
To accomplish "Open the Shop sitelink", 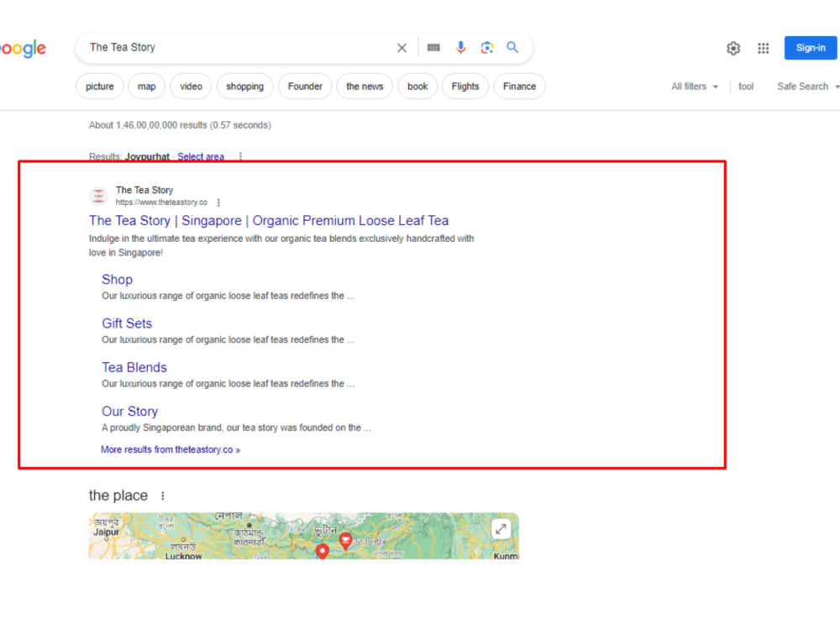I will click(117, 279).
